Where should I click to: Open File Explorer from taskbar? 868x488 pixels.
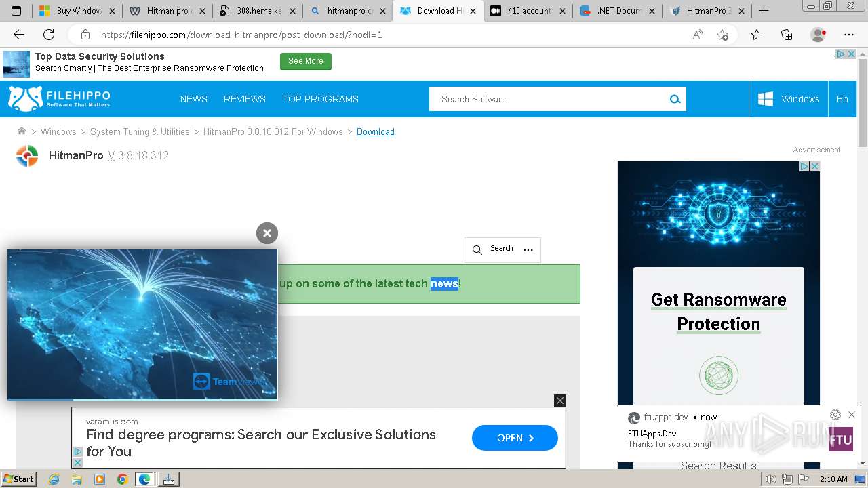77,479
